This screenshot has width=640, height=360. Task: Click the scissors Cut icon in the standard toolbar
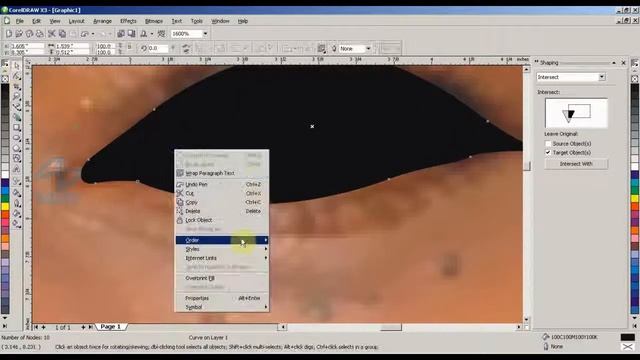pos(52,33)
